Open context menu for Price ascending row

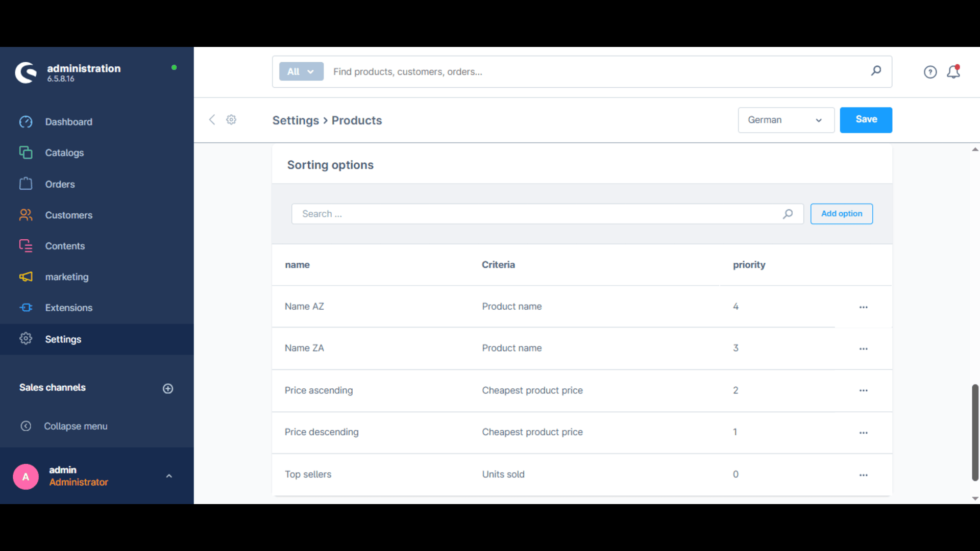863,391
